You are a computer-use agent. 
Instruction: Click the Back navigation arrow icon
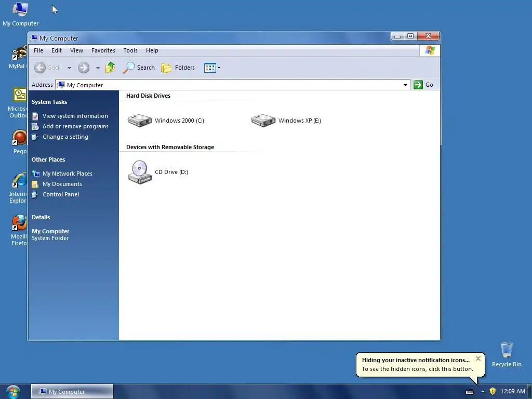tap(40, 68)
